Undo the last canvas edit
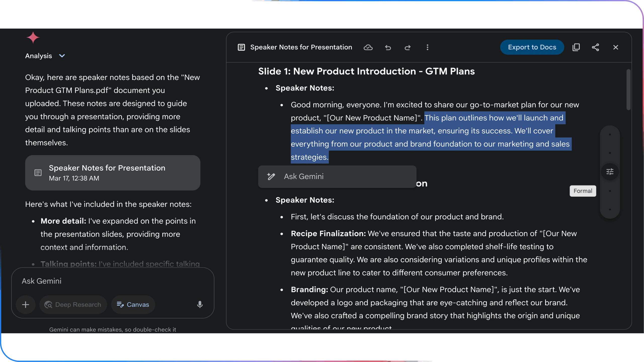The height and width of the screenshot is (362, 644). point(388,47)
